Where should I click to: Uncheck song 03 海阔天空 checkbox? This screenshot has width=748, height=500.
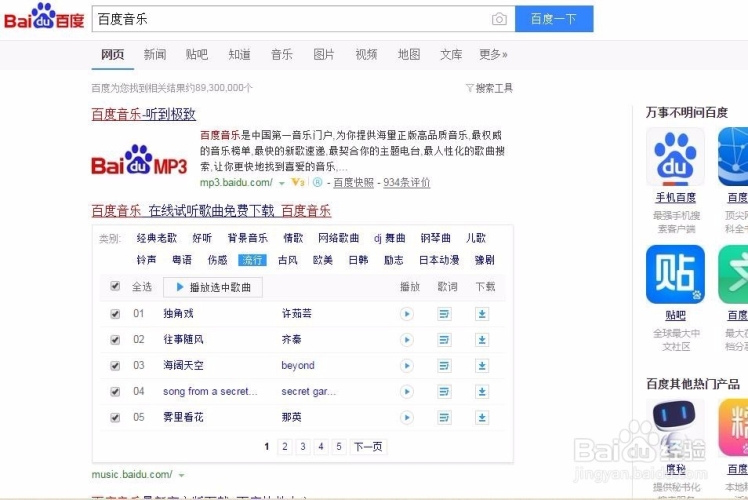pyautogui.click(x=115, y=365)
